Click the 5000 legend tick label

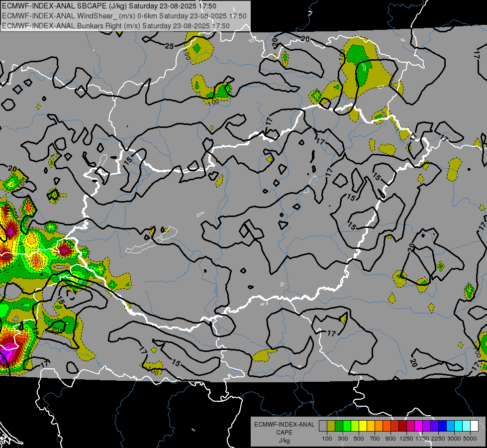click(x=470, y=439)
